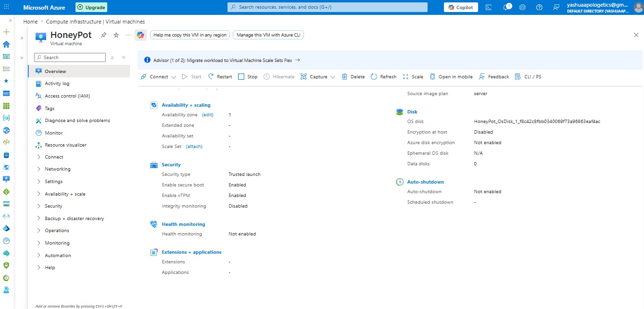Click the Extensions + applications section icon

154,252
